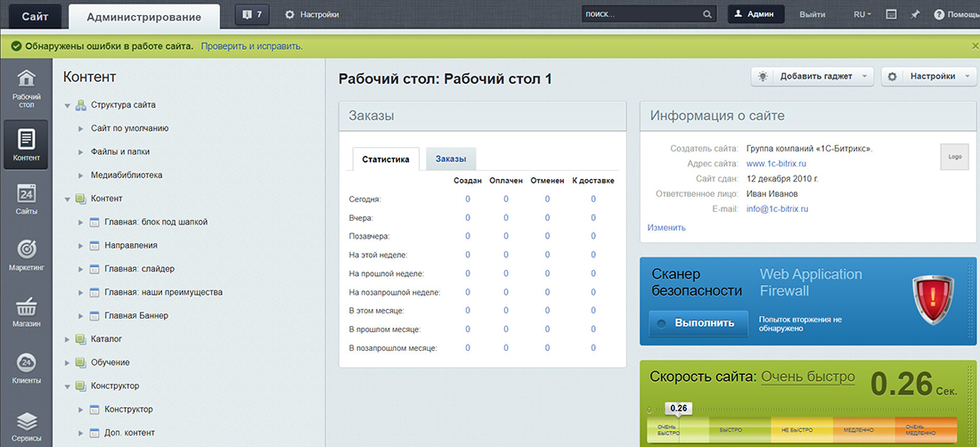Click the НЕ БЫСТРО yellow speed segment

pos(801,431)
